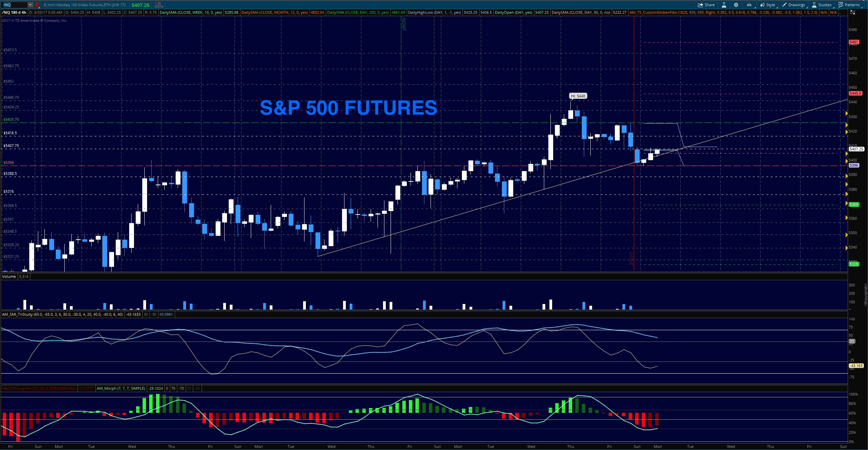Click the SMI value 43.0961 label

pos(166,314)
